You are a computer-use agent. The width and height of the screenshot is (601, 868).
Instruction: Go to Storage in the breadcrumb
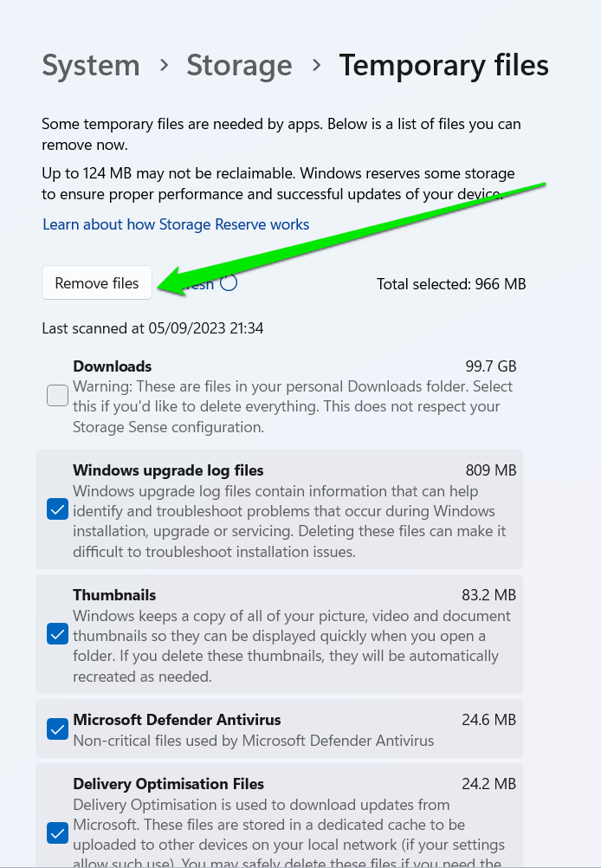239,65
